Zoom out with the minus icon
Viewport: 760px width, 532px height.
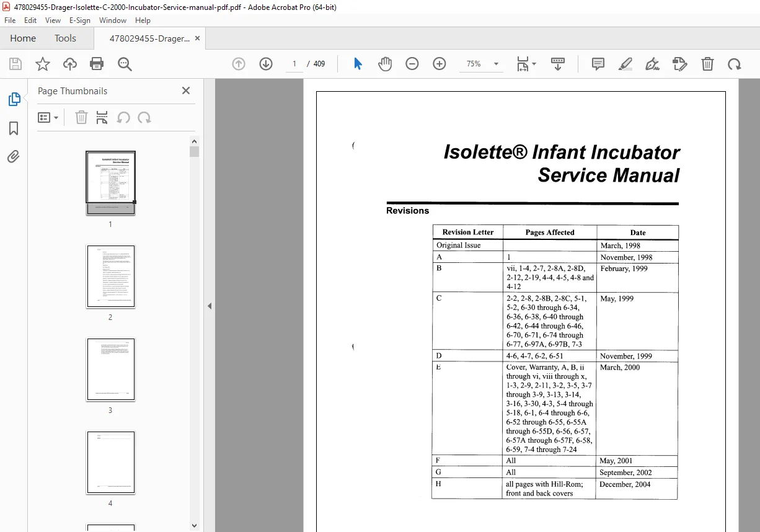click(412, 64)
